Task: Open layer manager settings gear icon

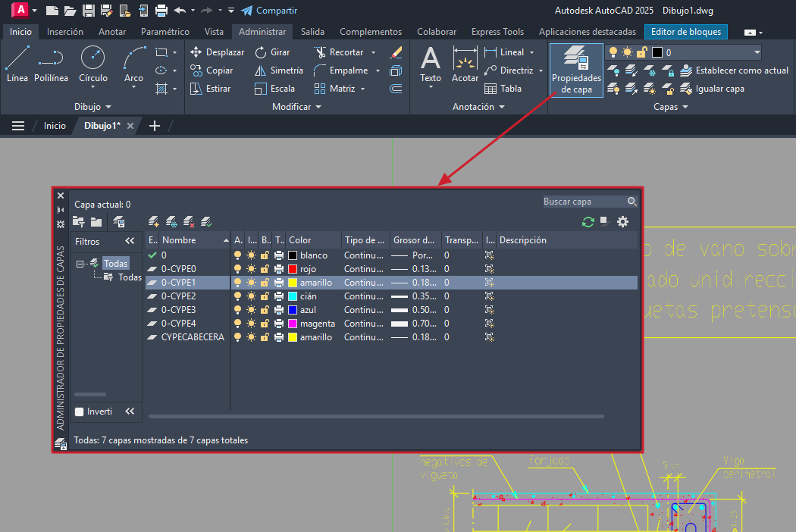Action: coord(622,221)
